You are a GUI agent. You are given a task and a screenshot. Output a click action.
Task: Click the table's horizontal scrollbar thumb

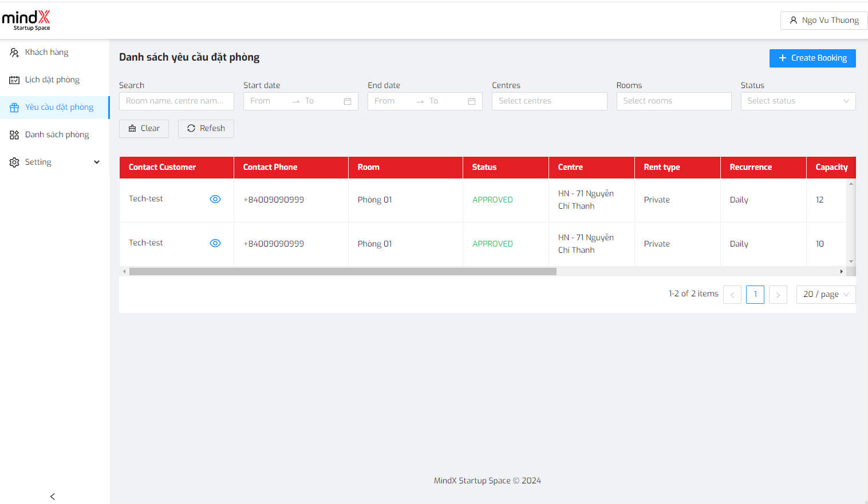pos(342,272)
